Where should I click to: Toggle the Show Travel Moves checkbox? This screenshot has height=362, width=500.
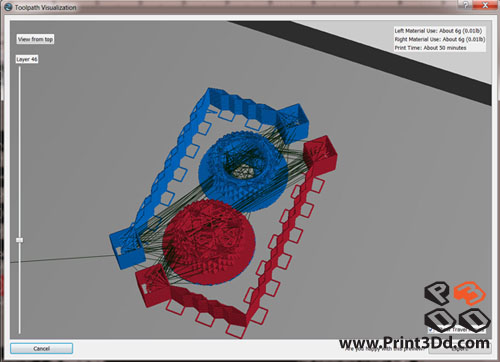click(x=431, y=330)
